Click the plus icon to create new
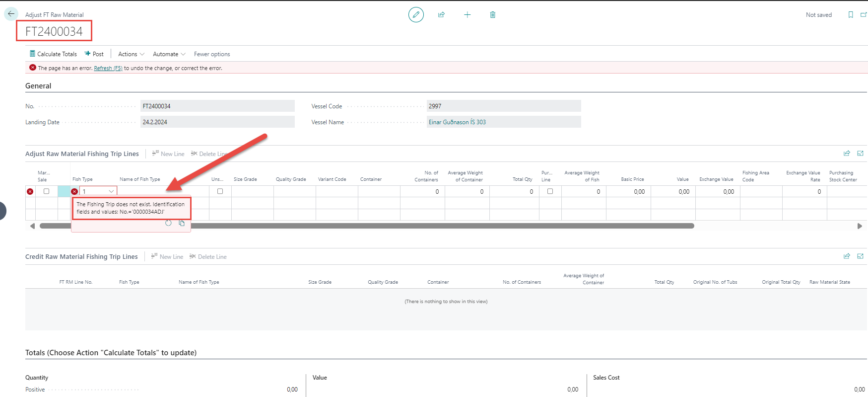This screenshot has width=868, height=397. [x=467, y=15]
